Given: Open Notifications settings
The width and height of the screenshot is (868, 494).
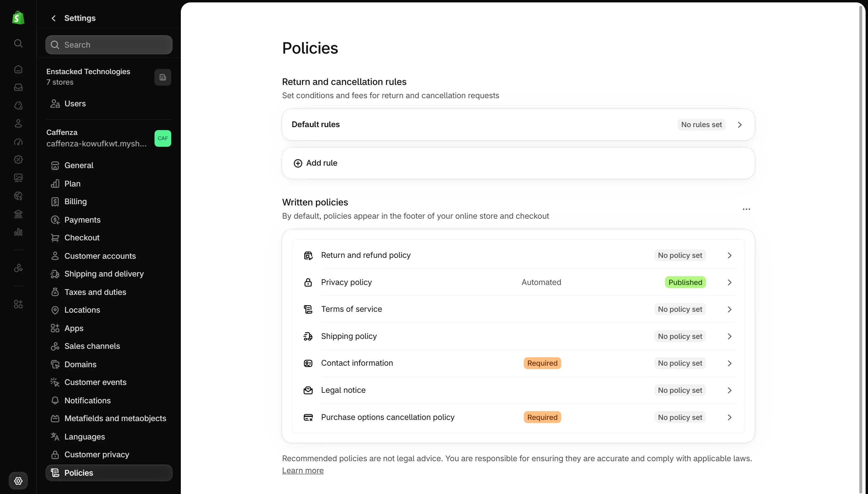Looking at the screenshot, I should click(x=108, y=400).
